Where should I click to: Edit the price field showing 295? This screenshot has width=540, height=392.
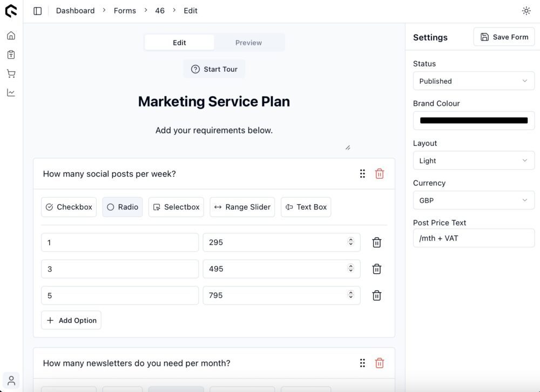point(281,242)
